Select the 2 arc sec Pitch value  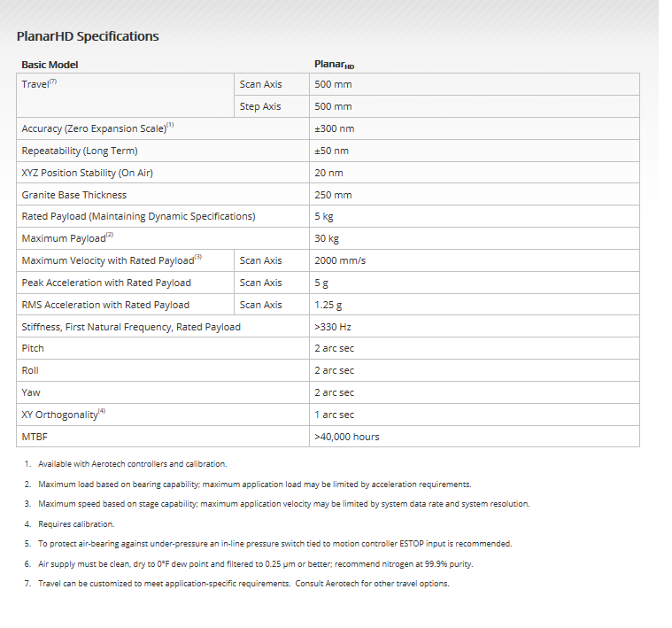335,348
